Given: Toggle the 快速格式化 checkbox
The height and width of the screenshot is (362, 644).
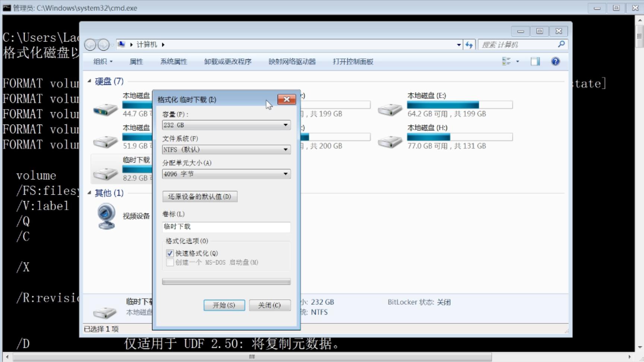Looking at the screenshot, I should (x=170, y=253).
